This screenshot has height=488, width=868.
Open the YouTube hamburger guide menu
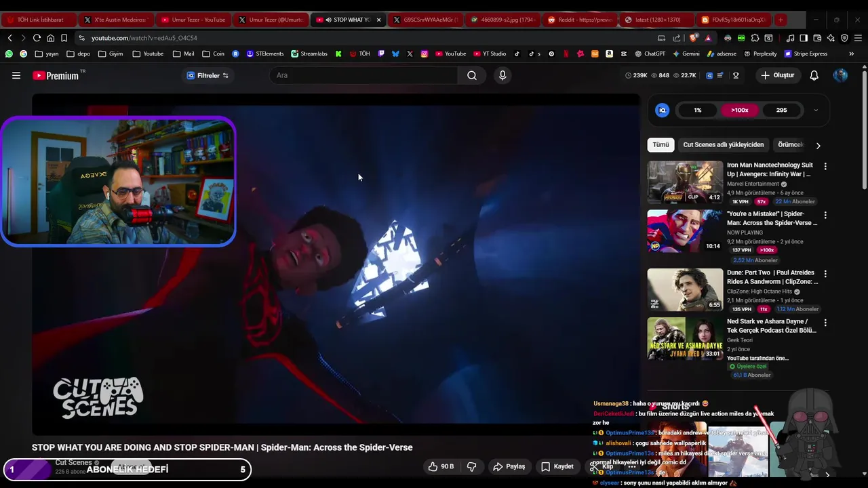pos(16,75)
